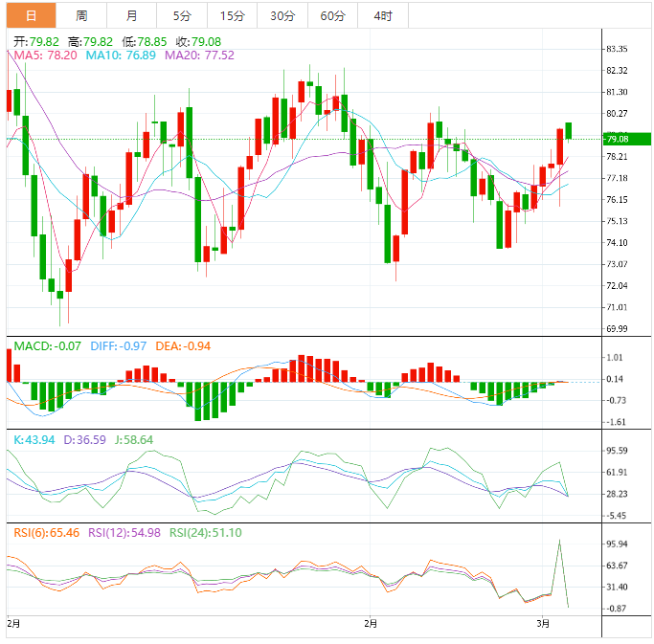Switch to the 周 weekly tab
Viewport: 654px width, 644px height.
[81, 16]
